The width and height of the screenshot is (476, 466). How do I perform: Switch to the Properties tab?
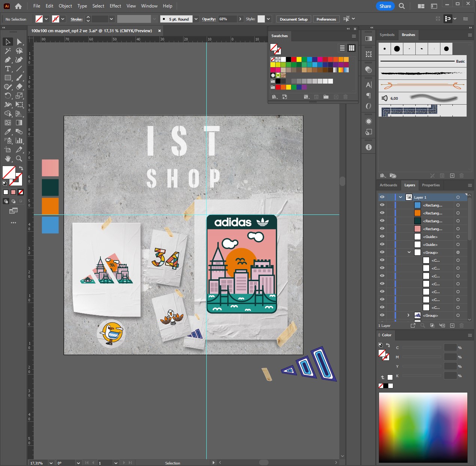431,185
